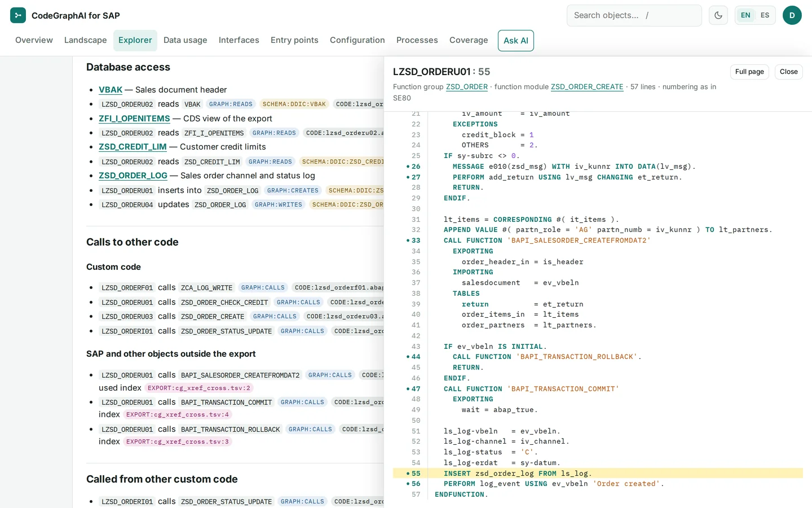Open the VBAK table link

111,90
